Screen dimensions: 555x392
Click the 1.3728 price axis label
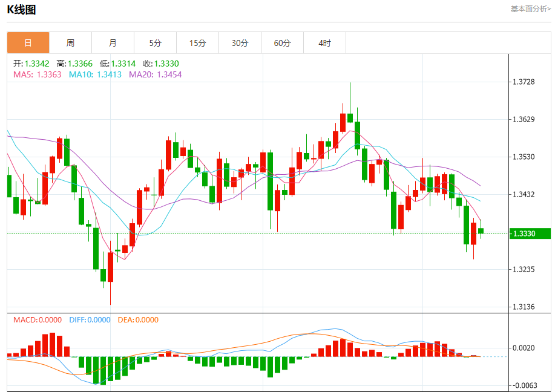click(x=524, y=81)
